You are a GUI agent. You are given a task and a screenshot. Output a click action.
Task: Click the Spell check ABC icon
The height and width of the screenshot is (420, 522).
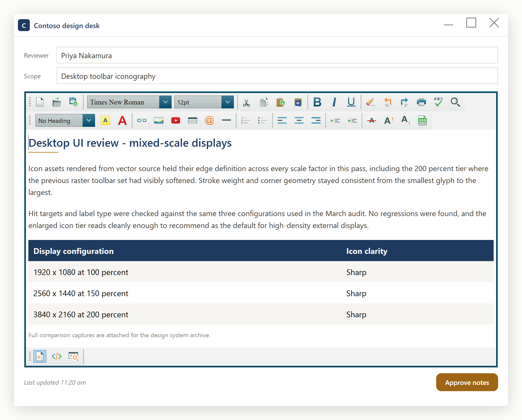438,102
